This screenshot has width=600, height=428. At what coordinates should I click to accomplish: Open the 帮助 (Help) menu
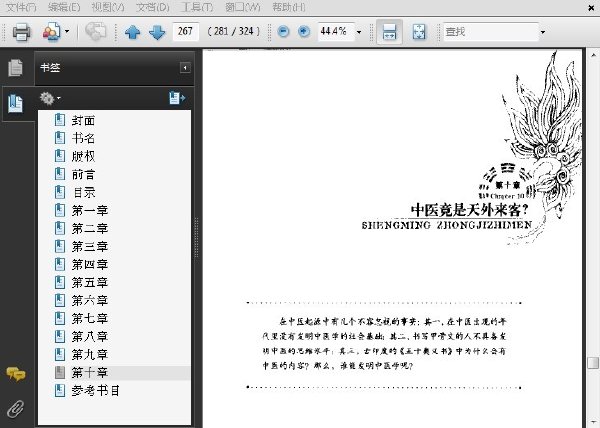tap(289, 7)
